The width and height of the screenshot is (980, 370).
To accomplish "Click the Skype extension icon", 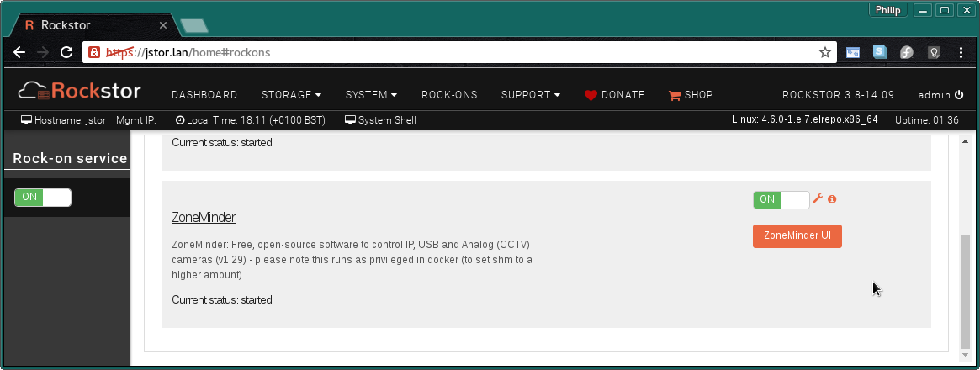I will tap(880, 52).
